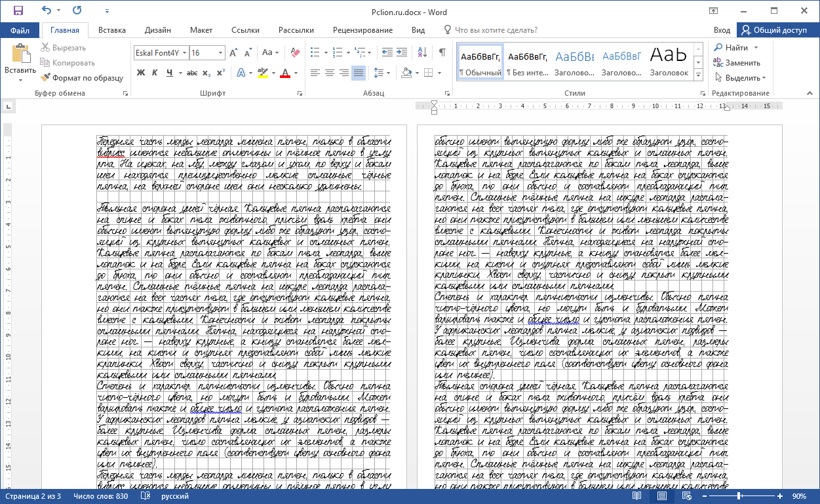Clear all formatting with eraser icon
The height and width of the screenshot is (504, 820).
pyautogui.click(x=294, y=52)
